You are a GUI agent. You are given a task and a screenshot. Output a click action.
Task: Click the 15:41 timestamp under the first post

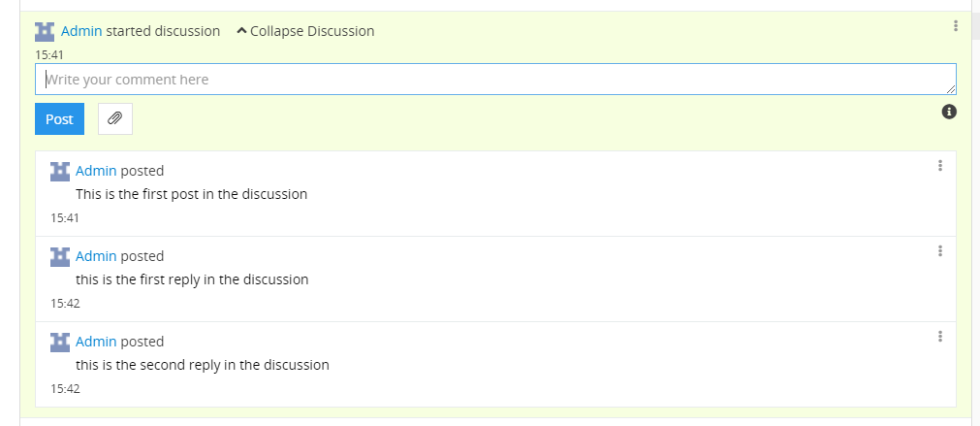click(x=65, y=217)
